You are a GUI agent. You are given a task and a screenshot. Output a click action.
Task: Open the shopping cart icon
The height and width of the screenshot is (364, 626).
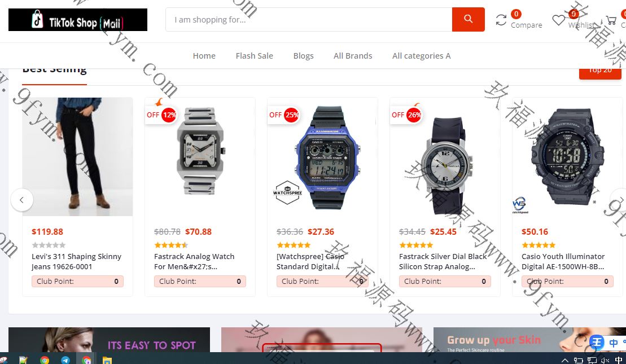(x=611, y=20)
